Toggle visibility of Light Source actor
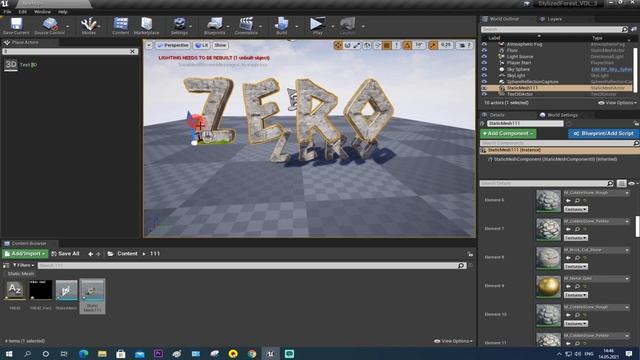Screen dimensions: 640x360 (x=484, y=57)
